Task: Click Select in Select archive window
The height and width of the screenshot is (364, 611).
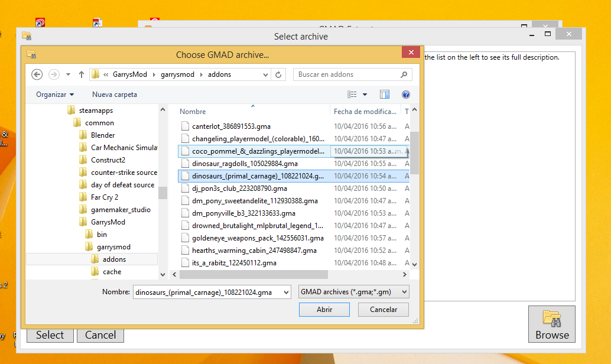Action: [x=50, y=335]
